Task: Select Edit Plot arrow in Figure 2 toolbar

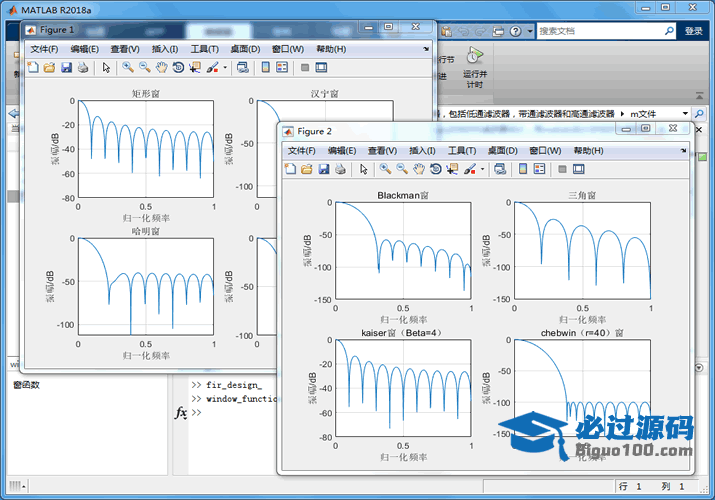Action: coord(363,169)
